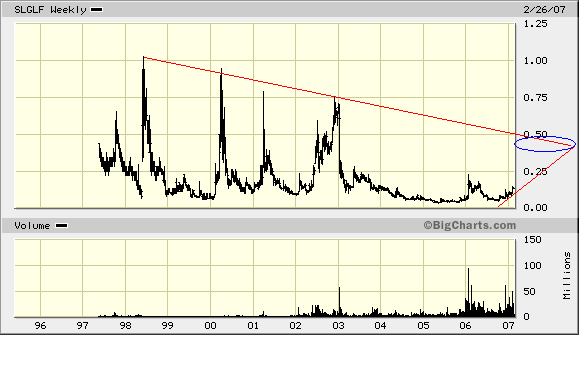The height and width of the screenshot is (384, 579).
Task: Click the year label '03'
Action: click(338, 326)
